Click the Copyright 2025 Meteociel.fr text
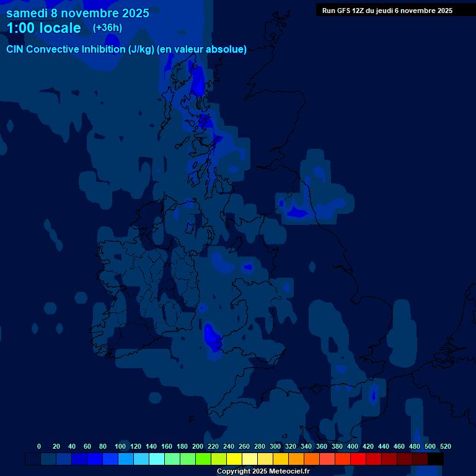476x476 pixels. (263, 471)
